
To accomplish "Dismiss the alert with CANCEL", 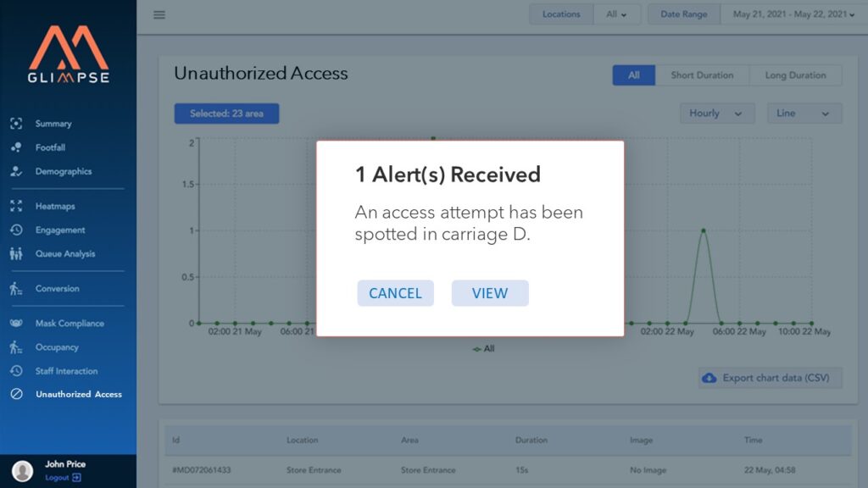I will pos(395,293).
